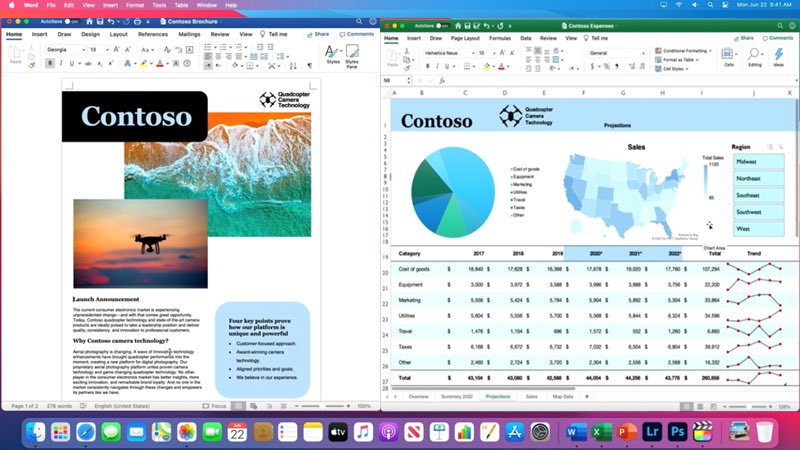The width and height of the screenshot is (800, 450).
Task: Switch to Summary 2020 sheet tab
Action: (x=457, y=396)
